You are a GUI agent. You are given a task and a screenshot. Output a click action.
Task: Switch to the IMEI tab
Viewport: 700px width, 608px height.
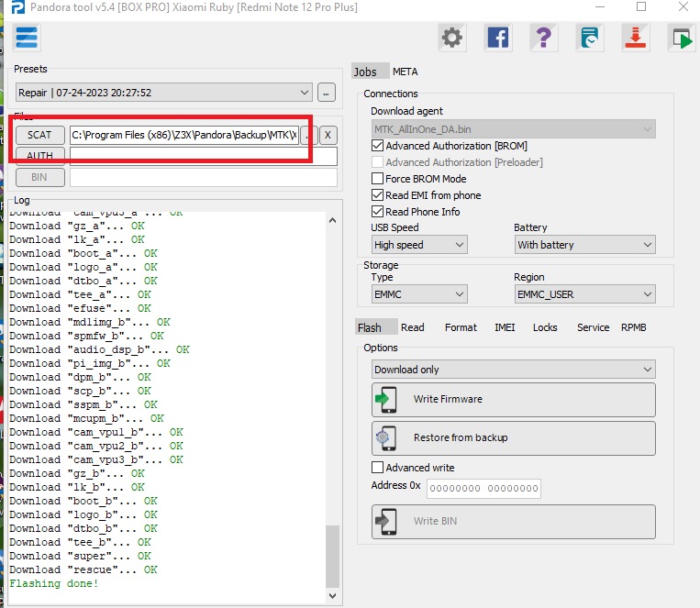click(505, 327)
